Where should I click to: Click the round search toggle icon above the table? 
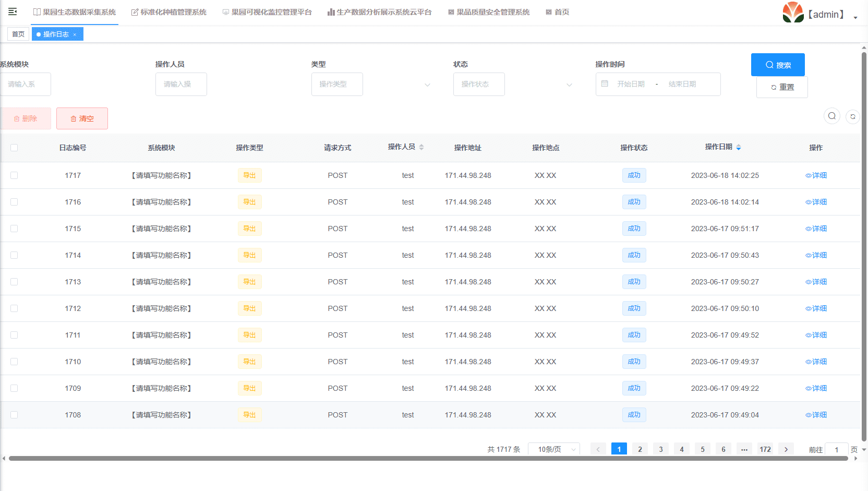(832, 116)
